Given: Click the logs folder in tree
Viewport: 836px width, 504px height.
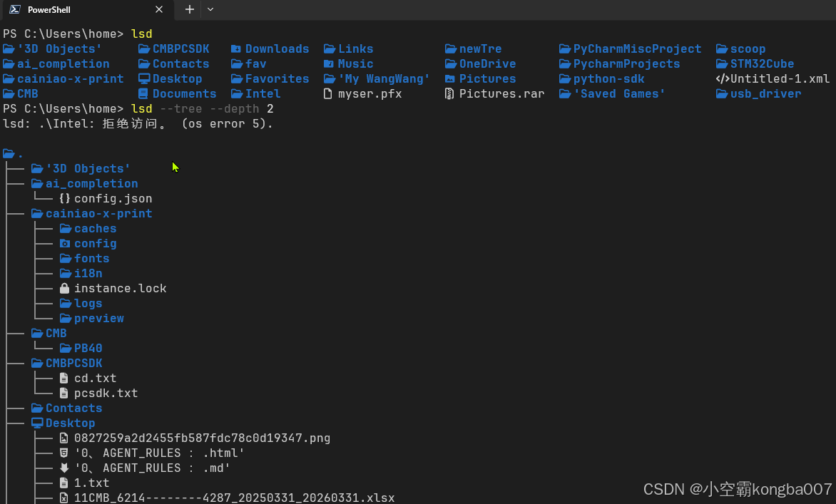Looking at the screenshot, I should pos(88,303).
